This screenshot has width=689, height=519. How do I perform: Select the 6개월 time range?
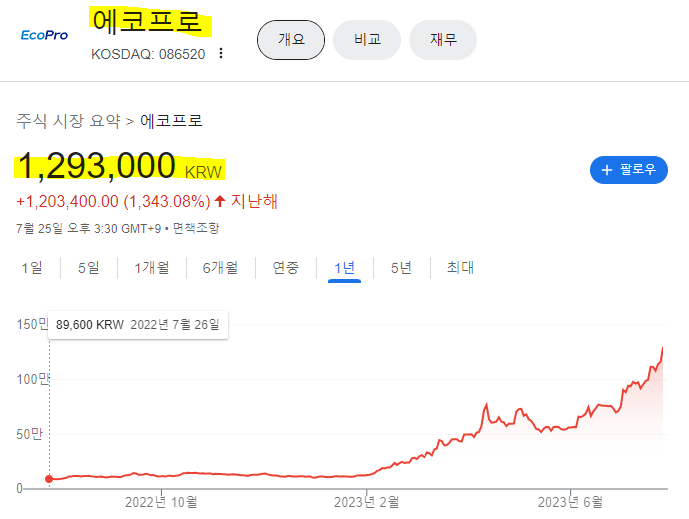point(220,268)
